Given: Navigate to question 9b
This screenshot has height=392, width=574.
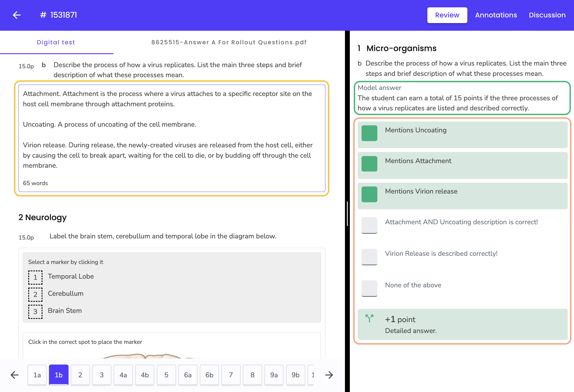Looking at the screenshot, I should (295, 375).
